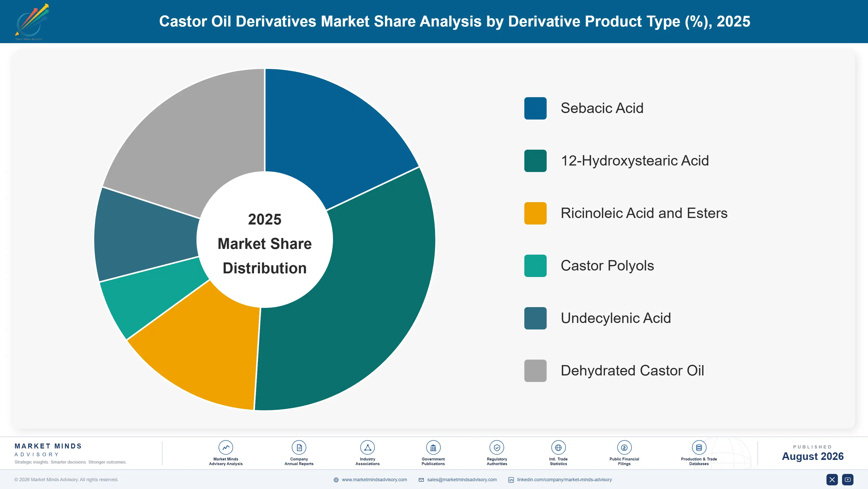Open linkedin.com/company/market-minds-advisory link
868x489 pixels.
click(564, 480)
